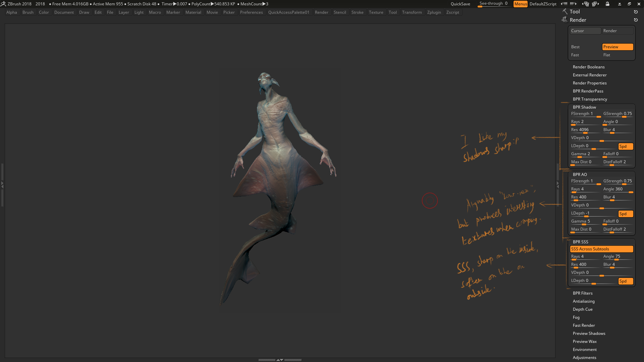Click the BPR SSS Res 400 slider
The image size is (644, 362).
585,265
